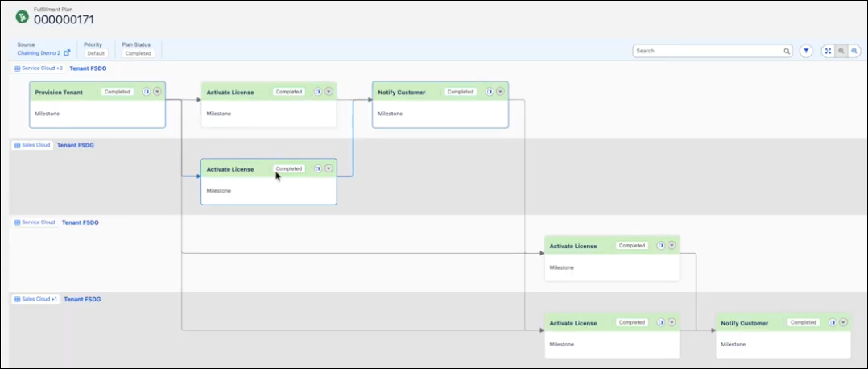
Task: Expand dropdown arrow on Service Cloud lane Activate License
Action: tap(672, 246)
